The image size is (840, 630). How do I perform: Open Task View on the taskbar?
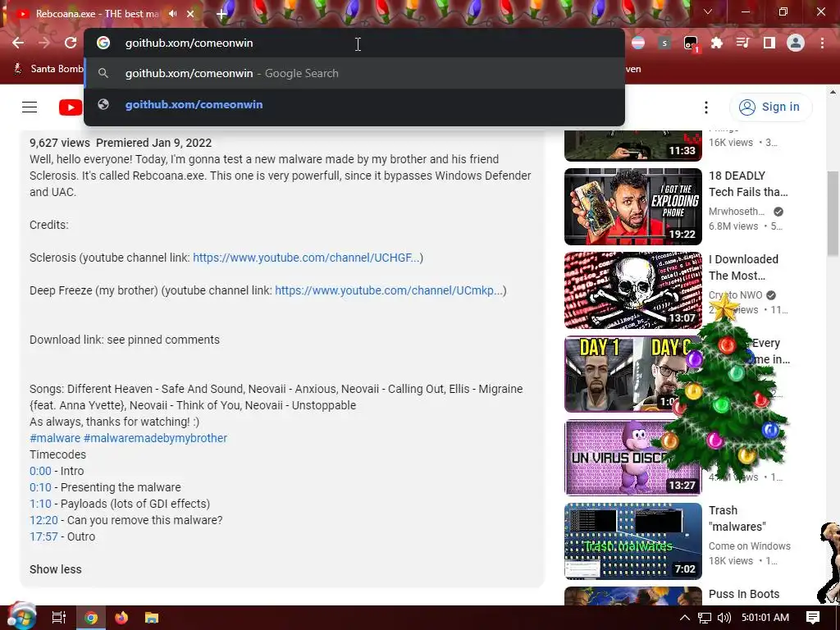coord(59,618)
